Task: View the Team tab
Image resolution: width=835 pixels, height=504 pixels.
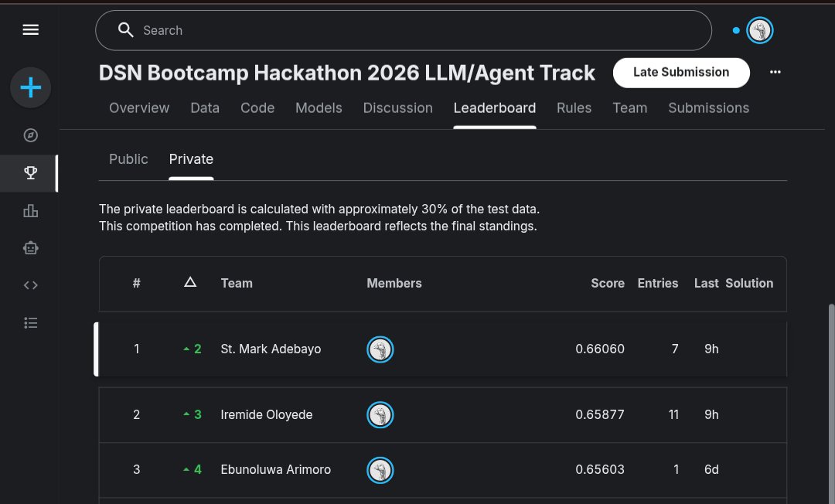Action: [629, 108]
